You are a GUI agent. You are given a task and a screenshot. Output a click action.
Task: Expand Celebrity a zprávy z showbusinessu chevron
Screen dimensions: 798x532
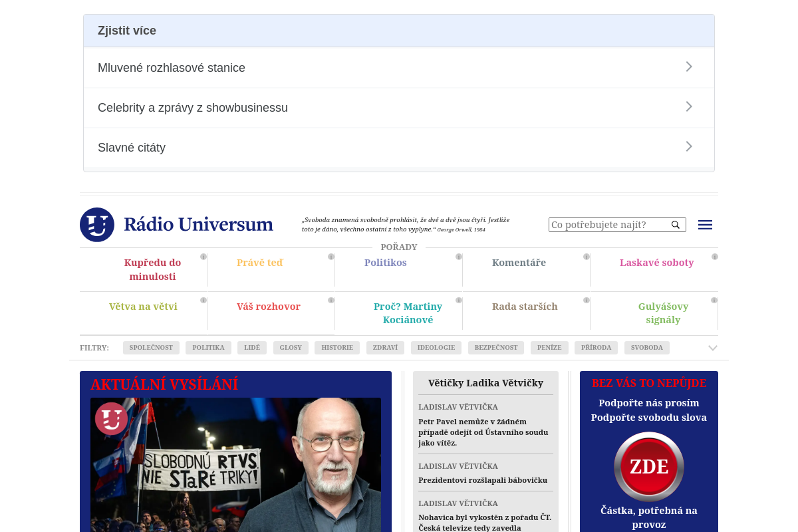pyautogui.click(x=689, y=106)
